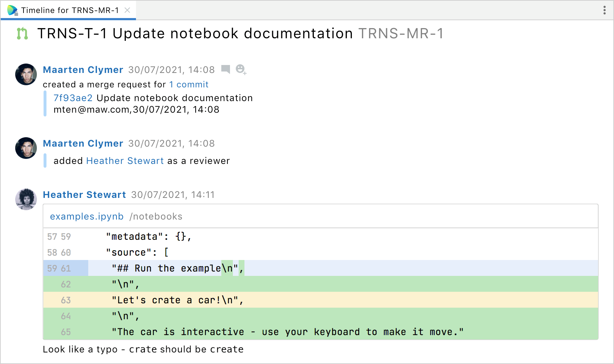Screen dimensions: 614x364
Task: Click Maarten Clymer name on first event
Action: [83, 70]
